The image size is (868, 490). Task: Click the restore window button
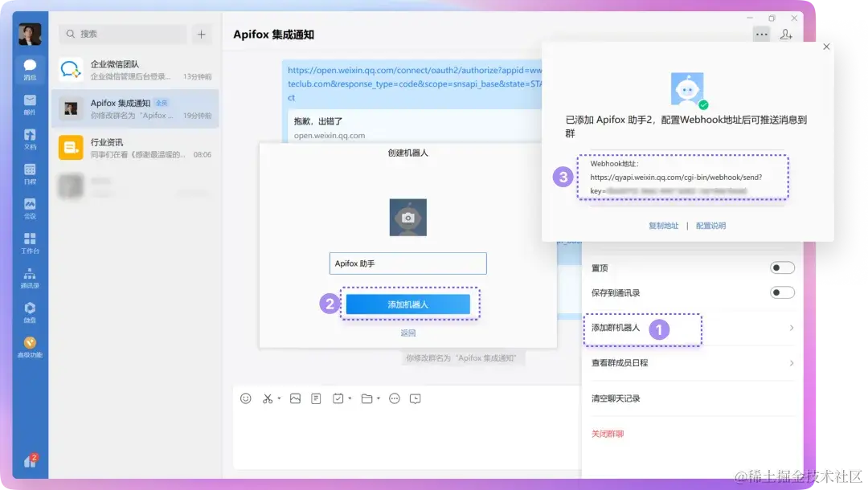coord(772,18)
